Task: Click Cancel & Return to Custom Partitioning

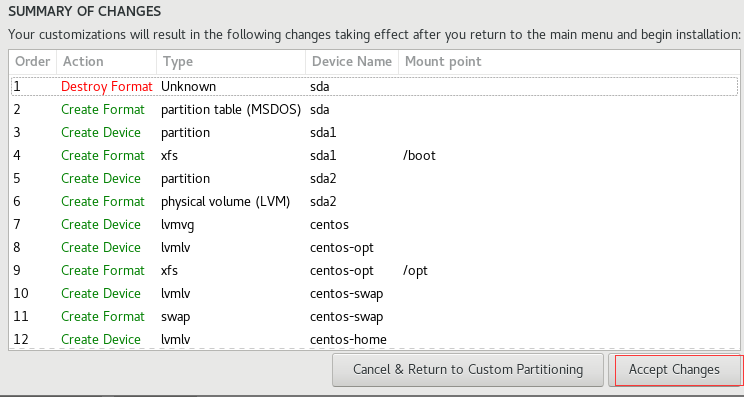Action: 468,370
